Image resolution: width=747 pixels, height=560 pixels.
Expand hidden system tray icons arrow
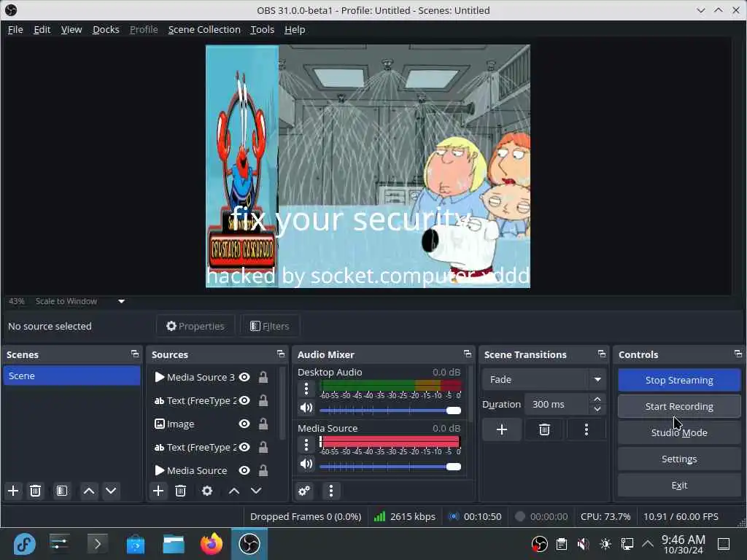click(x=648, y=544)
